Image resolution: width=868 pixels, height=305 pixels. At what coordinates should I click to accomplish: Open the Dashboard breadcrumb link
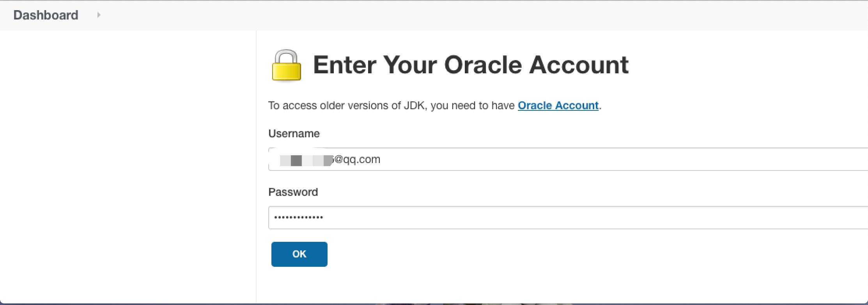46,15
